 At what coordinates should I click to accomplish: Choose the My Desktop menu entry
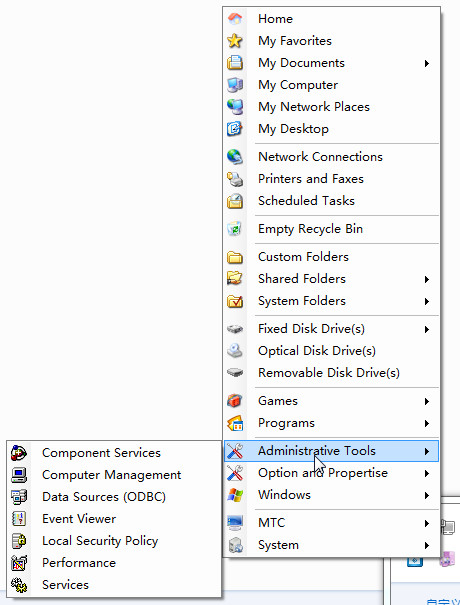coord(331,128)
